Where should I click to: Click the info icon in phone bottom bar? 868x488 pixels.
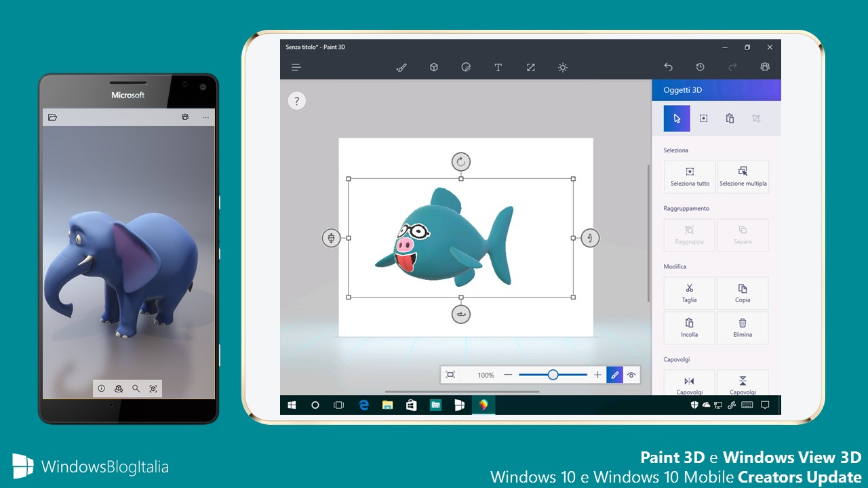pos(102,388)
